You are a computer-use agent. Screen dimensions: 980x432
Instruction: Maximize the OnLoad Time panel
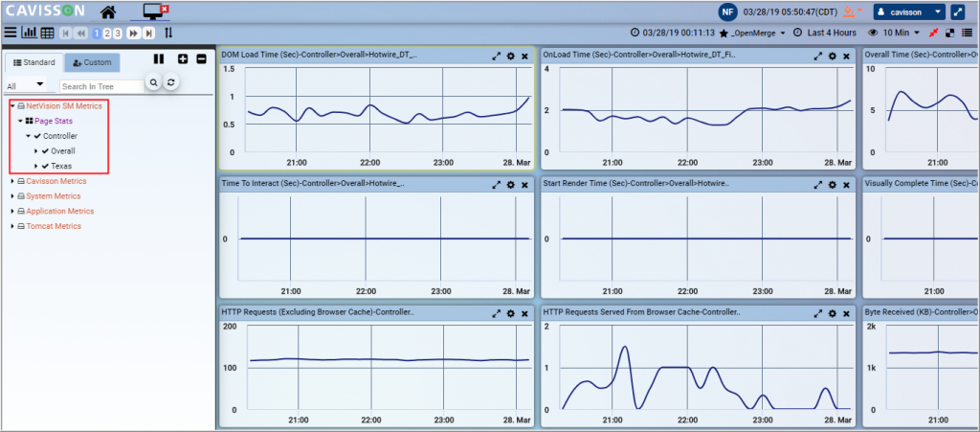click(x=818, y=56)
